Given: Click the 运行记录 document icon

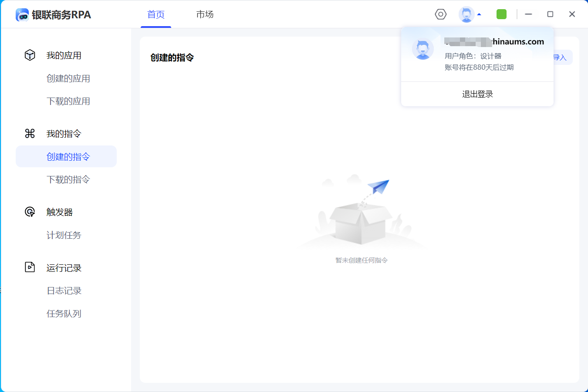Looking at the screenshot, I should (30, 267).
